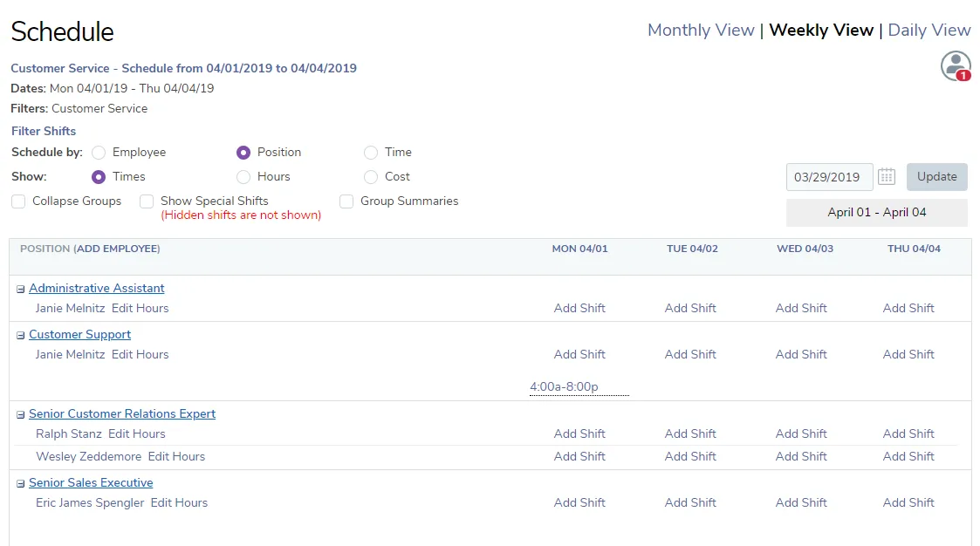The height and width of the screenshot is (546, 980).
Task: Edit Hours for Ralph Stanz
Action: 136,433
